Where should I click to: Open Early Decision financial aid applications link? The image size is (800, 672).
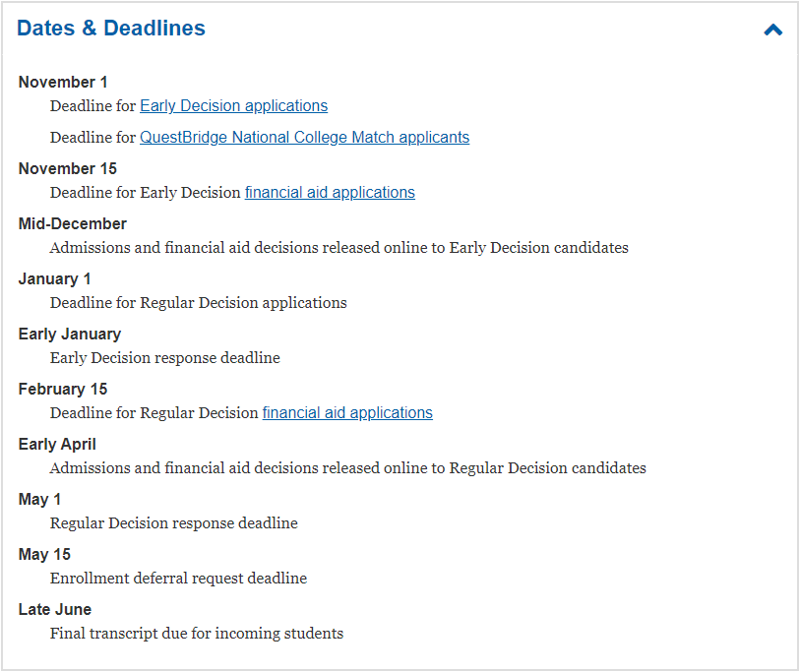click(330, 193)
